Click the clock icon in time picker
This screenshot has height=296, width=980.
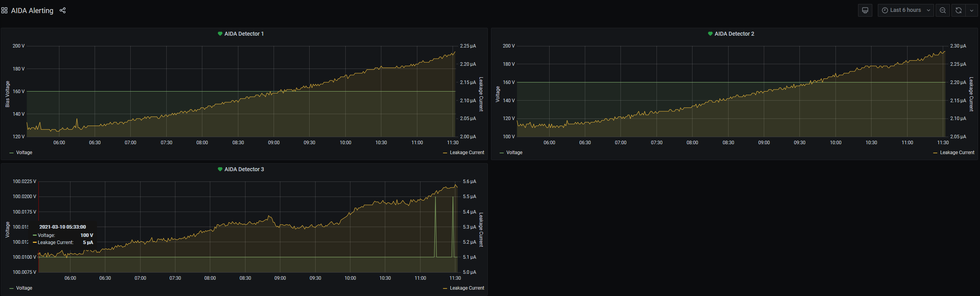pyautogui.click(x=885, y=10)
